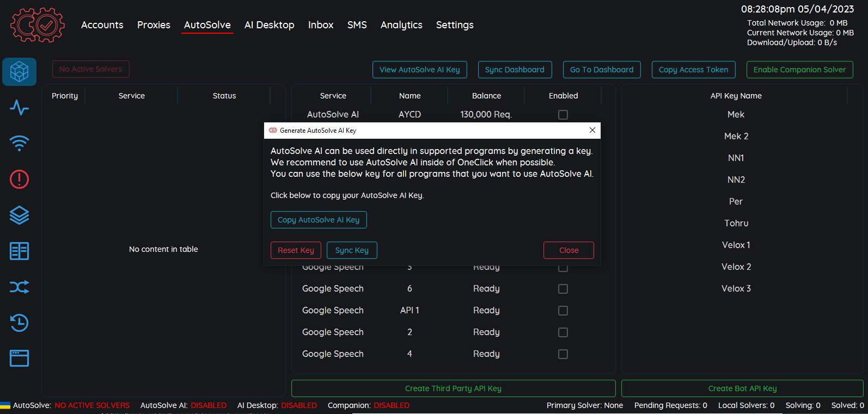Open the activity pulse icon in sidebar

pos(19,108)
